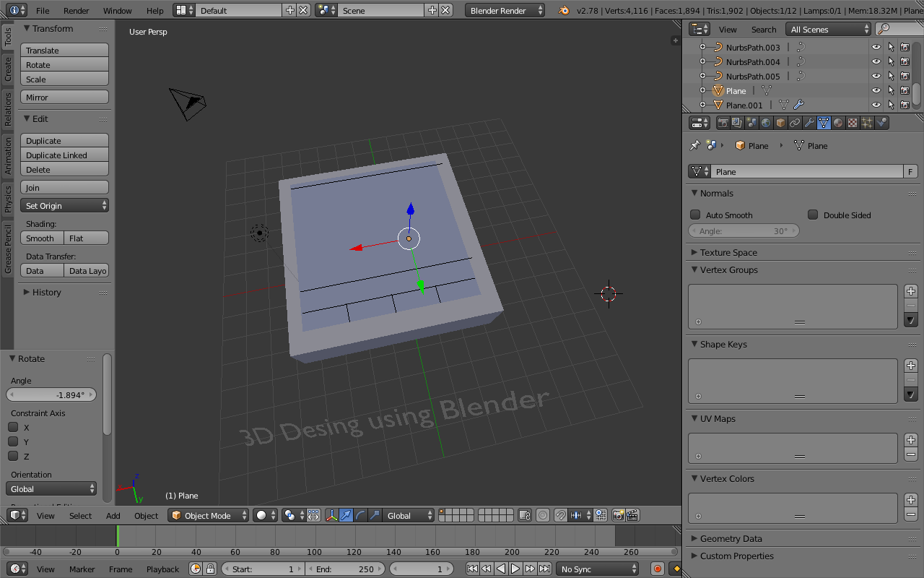Screen dimensions: 924x578
Task: Open the Scene properties tab icon
Action: 751,123
